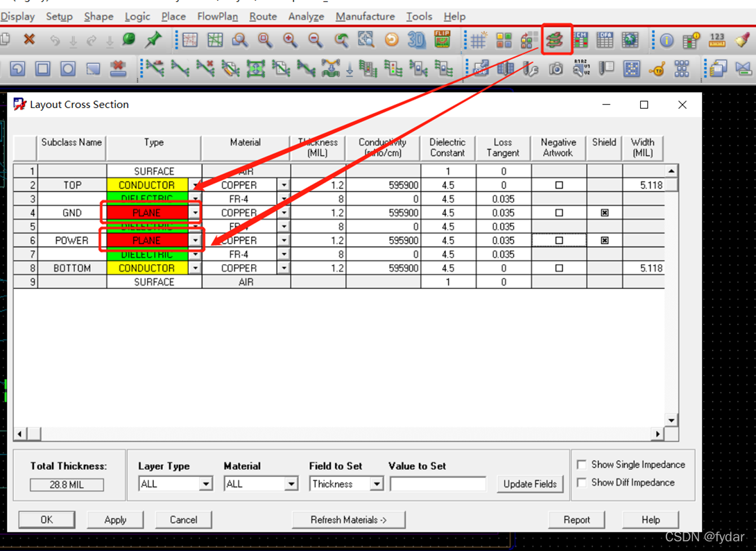Open the Cross Section layer stack icon
This screenshot has height=551, width=756.
pos(555,40)
